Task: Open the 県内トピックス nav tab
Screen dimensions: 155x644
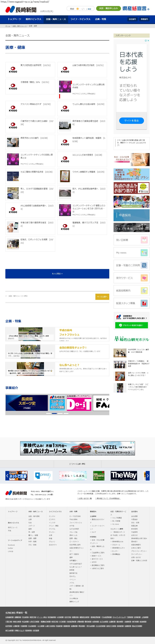Action: 33,19
